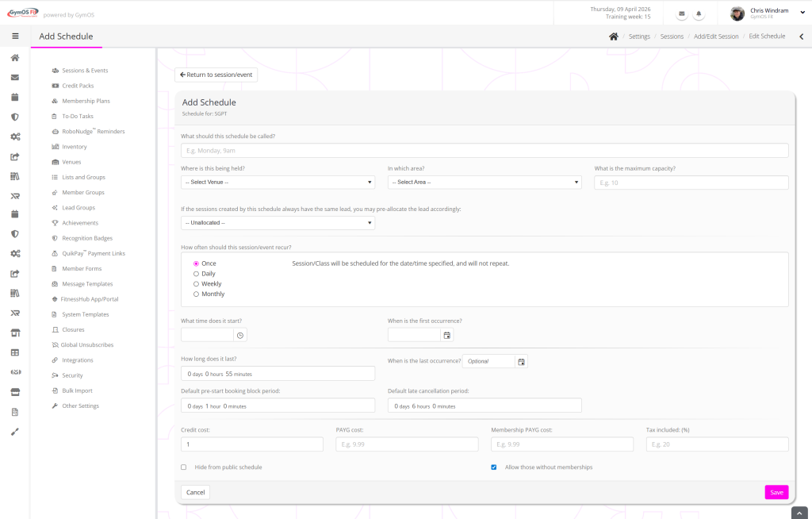Expand the Unallocated lead dropdown

(x=278, y=223)
